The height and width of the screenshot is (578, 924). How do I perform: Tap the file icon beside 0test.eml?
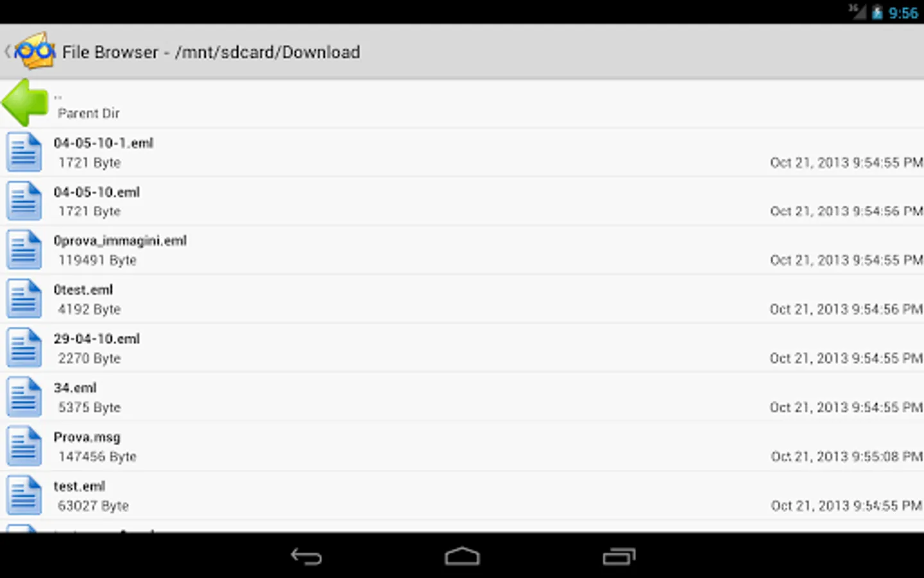tap(24, 299)
